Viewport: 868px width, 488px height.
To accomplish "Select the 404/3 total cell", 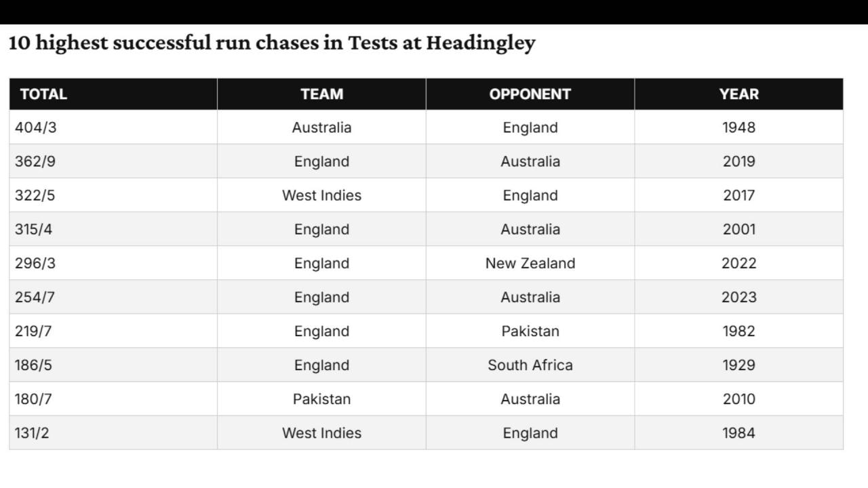I will tap(113, 127).
